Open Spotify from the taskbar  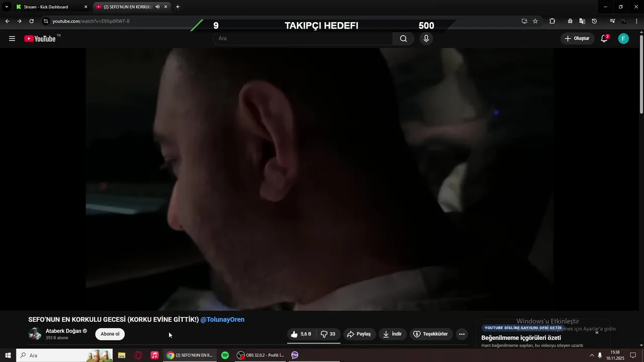(225, 355)
